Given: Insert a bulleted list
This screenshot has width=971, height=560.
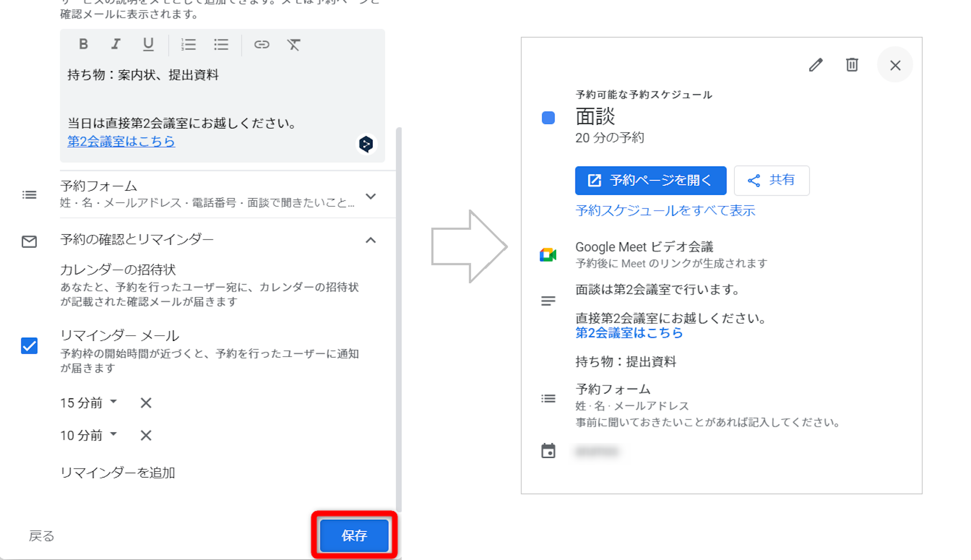Looking at the screenshot, I should 221,45.
